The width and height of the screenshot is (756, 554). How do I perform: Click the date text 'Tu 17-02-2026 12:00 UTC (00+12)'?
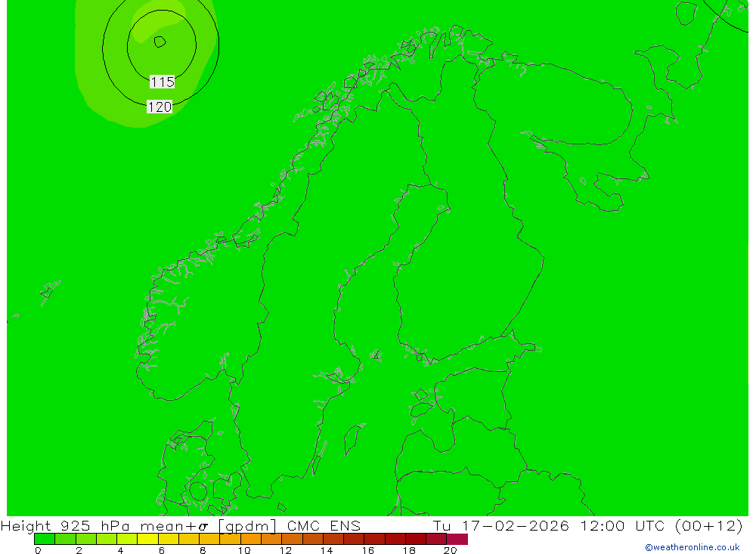click(587, 525)
